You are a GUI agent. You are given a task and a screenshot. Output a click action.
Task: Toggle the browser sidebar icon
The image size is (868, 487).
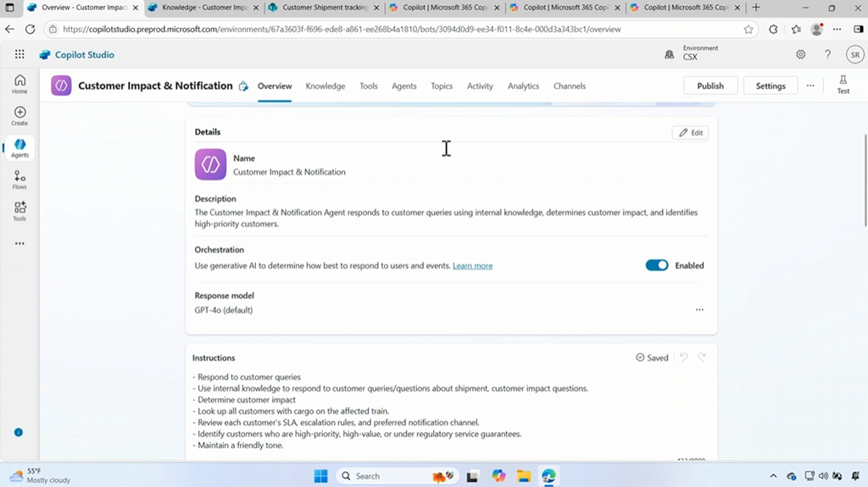pyautogui.click(x=858, y=30)
